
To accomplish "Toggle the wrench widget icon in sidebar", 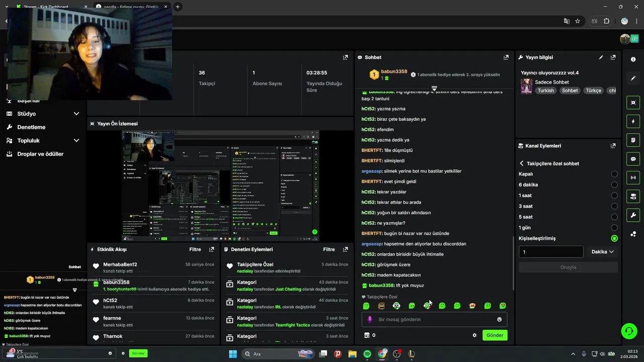I will pyautogui.click(x=633, y=215).
